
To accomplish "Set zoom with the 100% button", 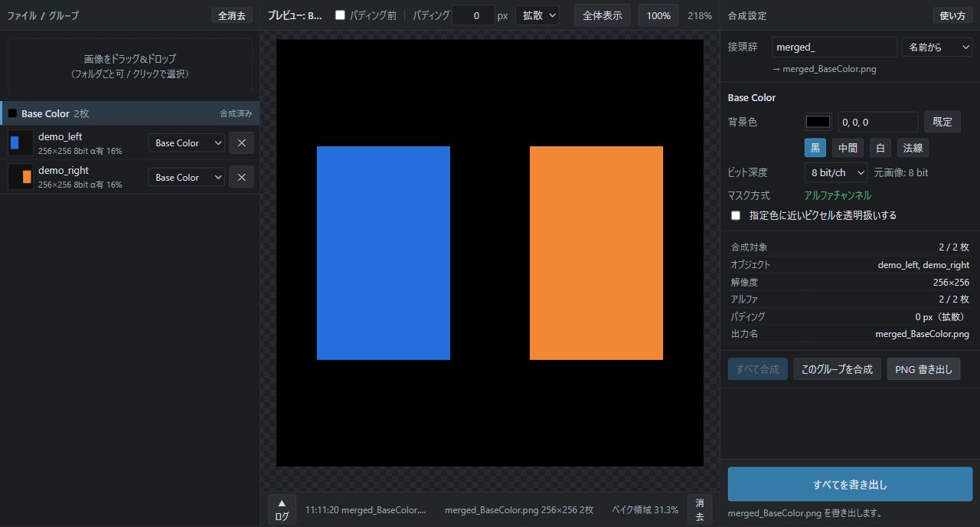I will (658, 15).
